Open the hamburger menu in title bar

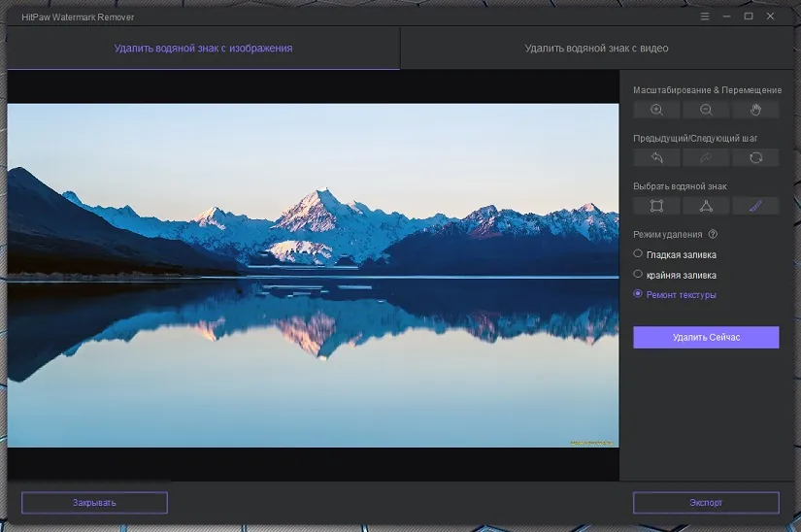pos(705,17)
